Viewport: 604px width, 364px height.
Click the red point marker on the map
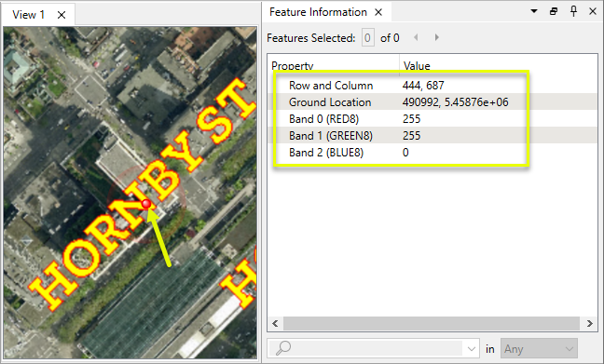pyautogui.click(x=146, y=204)
